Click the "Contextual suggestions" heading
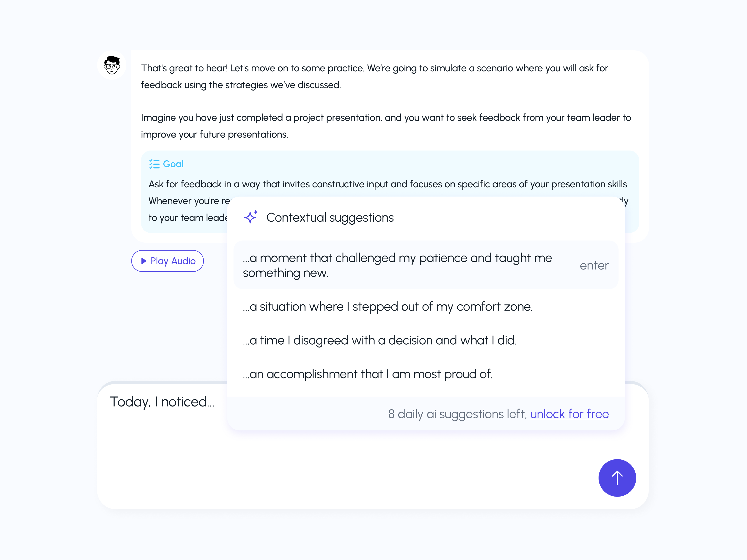 [x=330, y=218]
